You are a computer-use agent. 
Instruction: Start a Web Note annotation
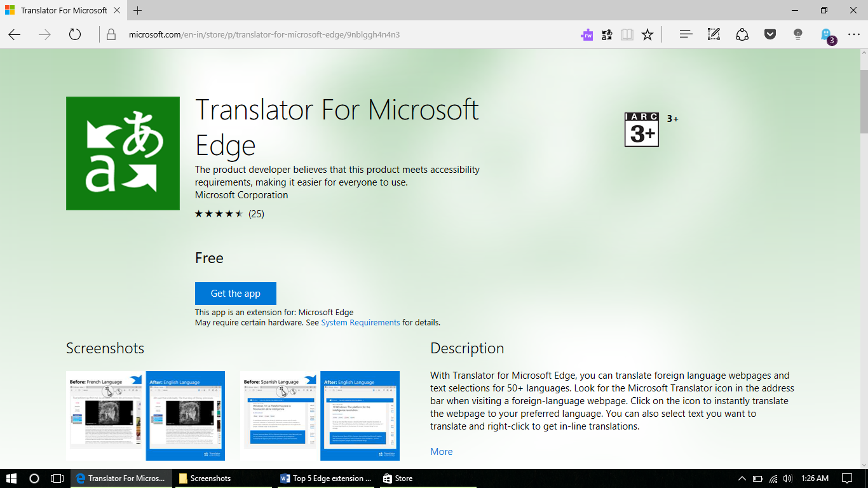713,34
